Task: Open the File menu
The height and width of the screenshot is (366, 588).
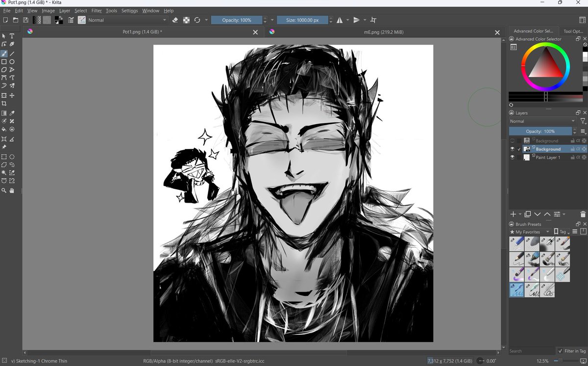Action: point(7,10)
